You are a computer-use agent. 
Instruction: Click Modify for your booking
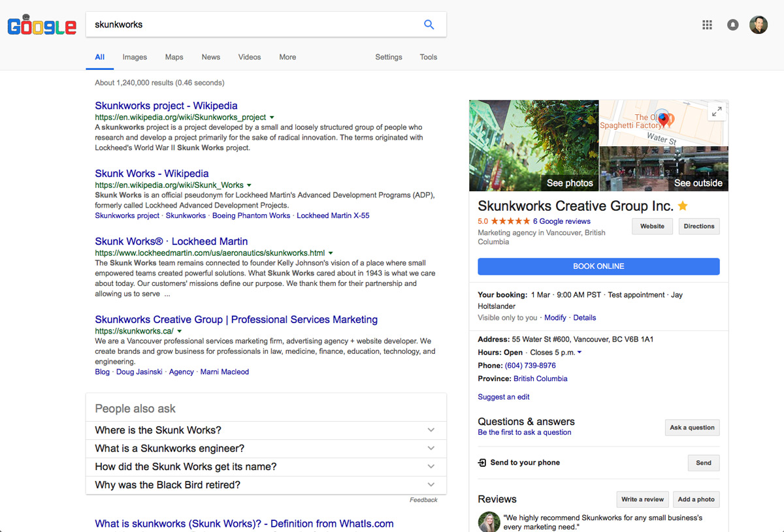[555, 318]
